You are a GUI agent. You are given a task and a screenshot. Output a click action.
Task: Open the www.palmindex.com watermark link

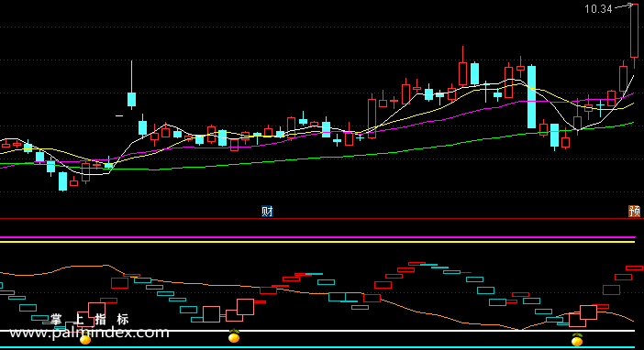[x=90, y=333]
